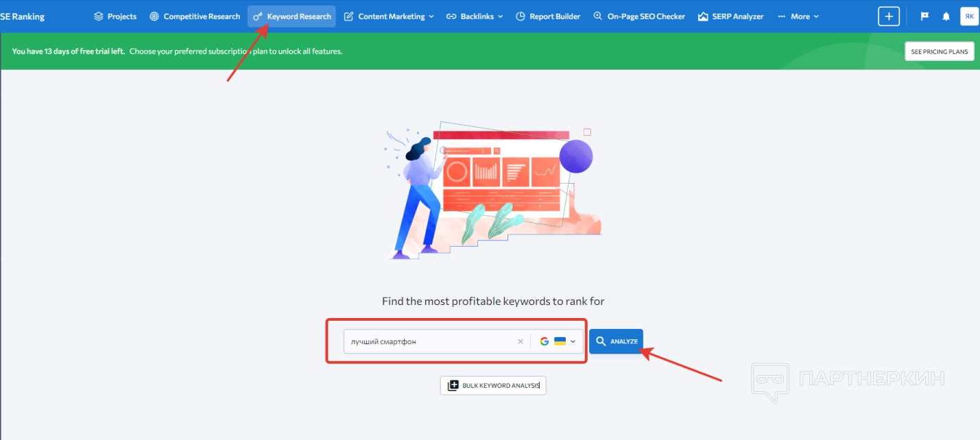Open SERP Analyzer
This screenshot has height=440, width=980.
click(x=731, y=16)
